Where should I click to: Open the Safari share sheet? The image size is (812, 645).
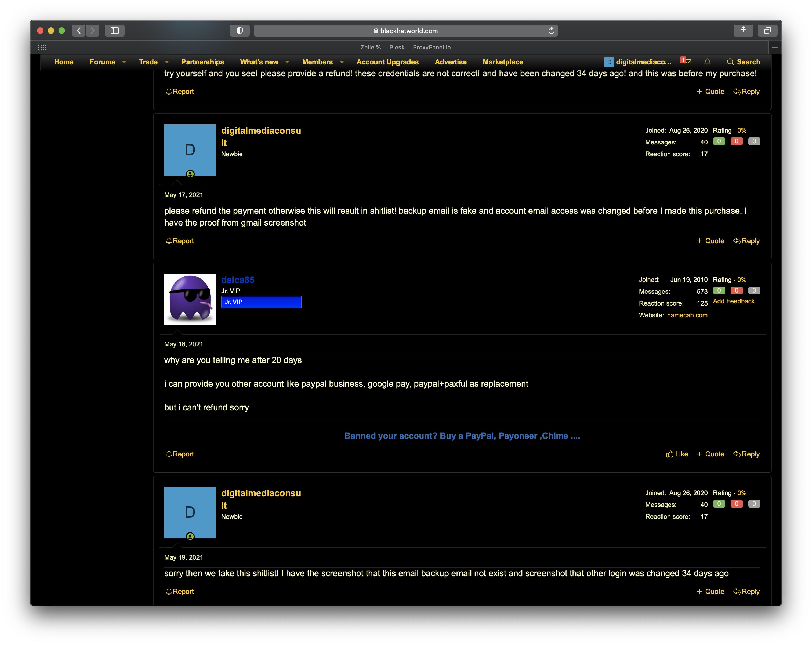(x=744, y=31)
